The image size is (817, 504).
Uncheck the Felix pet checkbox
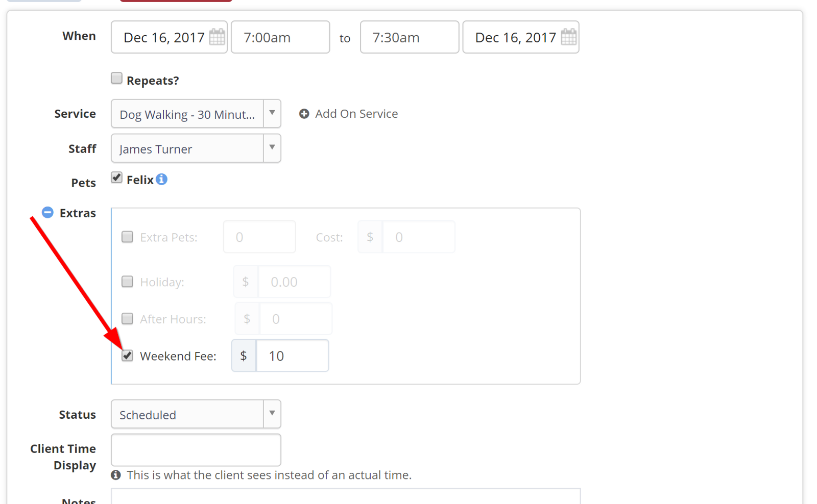116,178
